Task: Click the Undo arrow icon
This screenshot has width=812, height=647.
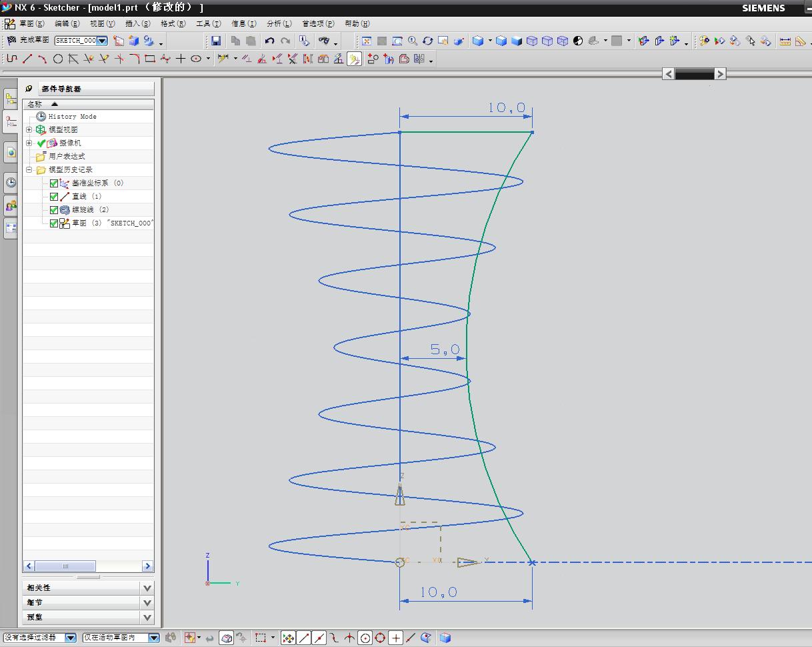Action: click(x=269, y=41)
